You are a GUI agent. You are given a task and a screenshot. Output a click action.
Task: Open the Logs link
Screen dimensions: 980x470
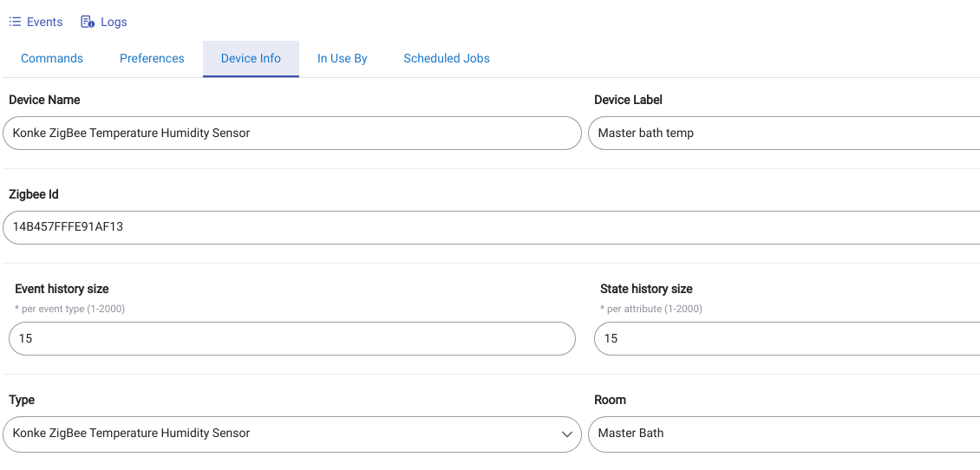point(104,22)
